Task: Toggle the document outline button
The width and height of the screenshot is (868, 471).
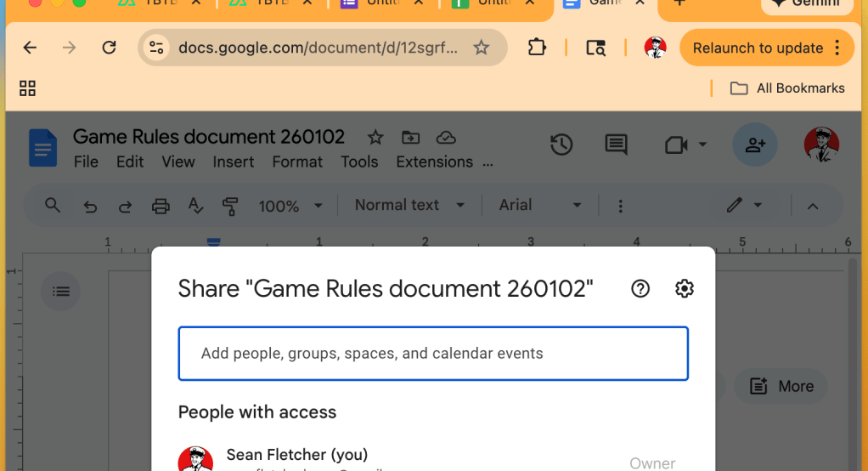Action: 61,292
